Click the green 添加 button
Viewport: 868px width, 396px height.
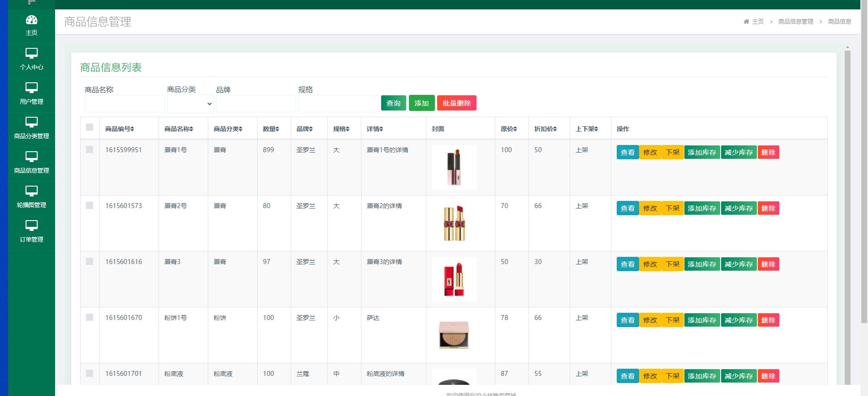click(422, 103)
